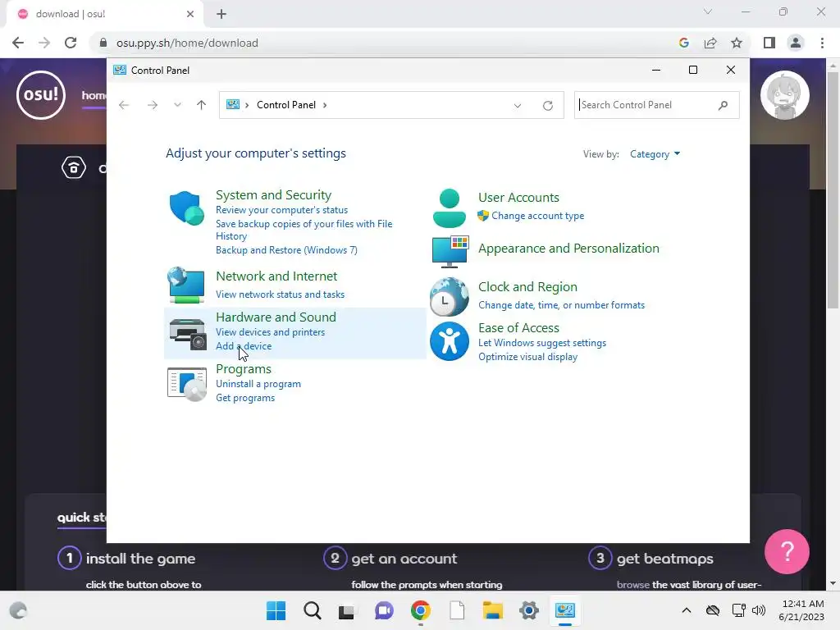The height and width of the screenshot is (630, 840).
Task: Click the Google icon in address bar
Action: pos(684,43)
